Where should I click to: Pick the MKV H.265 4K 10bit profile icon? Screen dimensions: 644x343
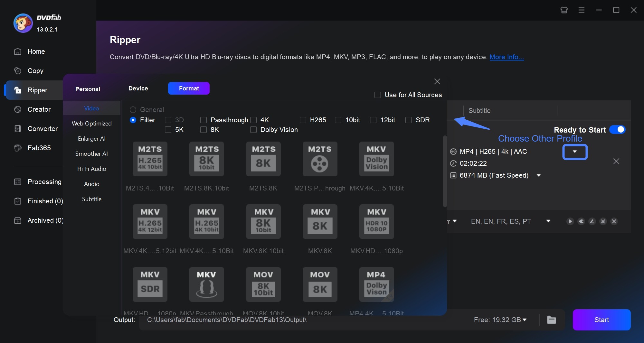point(207,222)
